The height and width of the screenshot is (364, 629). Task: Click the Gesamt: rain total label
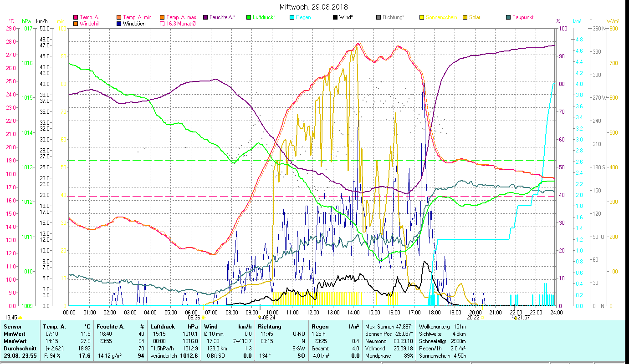click(x=321, y=348)
